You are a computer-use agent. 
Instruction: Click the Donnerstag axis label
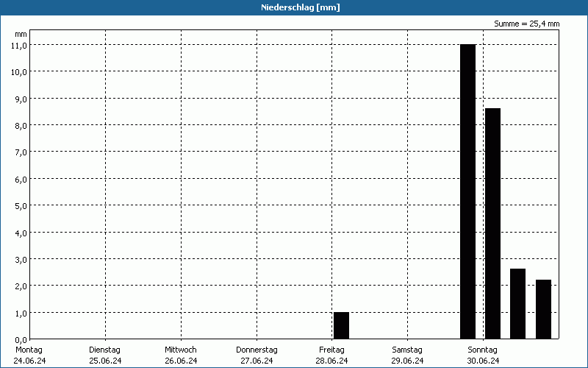(x=257, y=350)
